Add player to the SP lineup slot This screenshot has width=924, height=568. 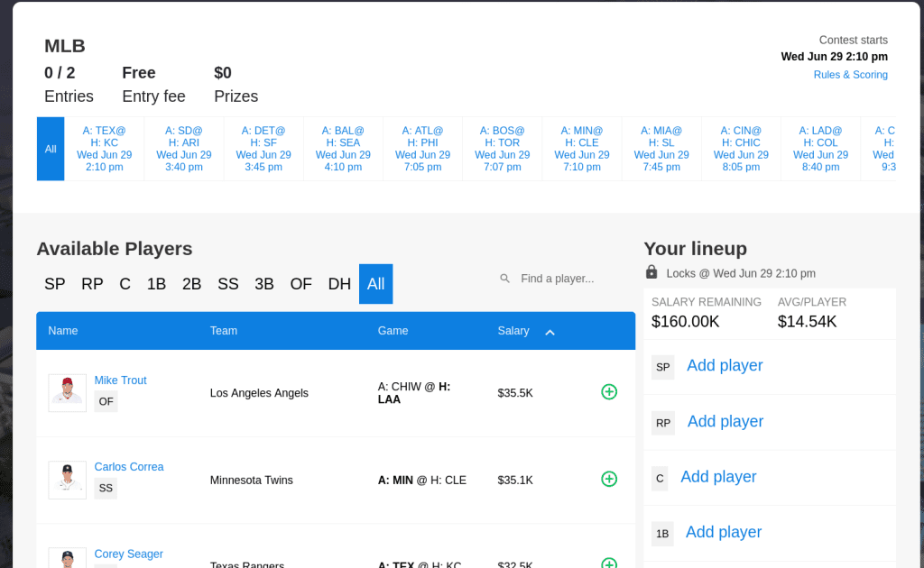(x=725, y=365)
